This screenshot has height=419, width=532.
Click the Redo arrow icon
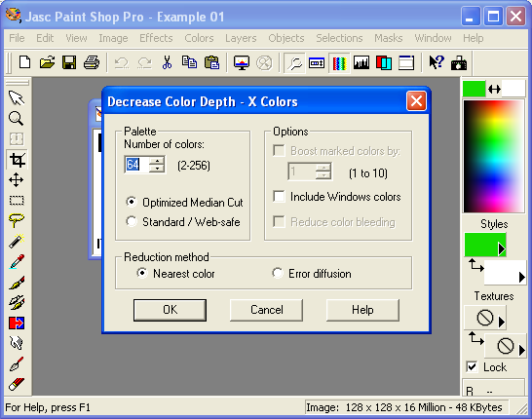tap(144, 62)
